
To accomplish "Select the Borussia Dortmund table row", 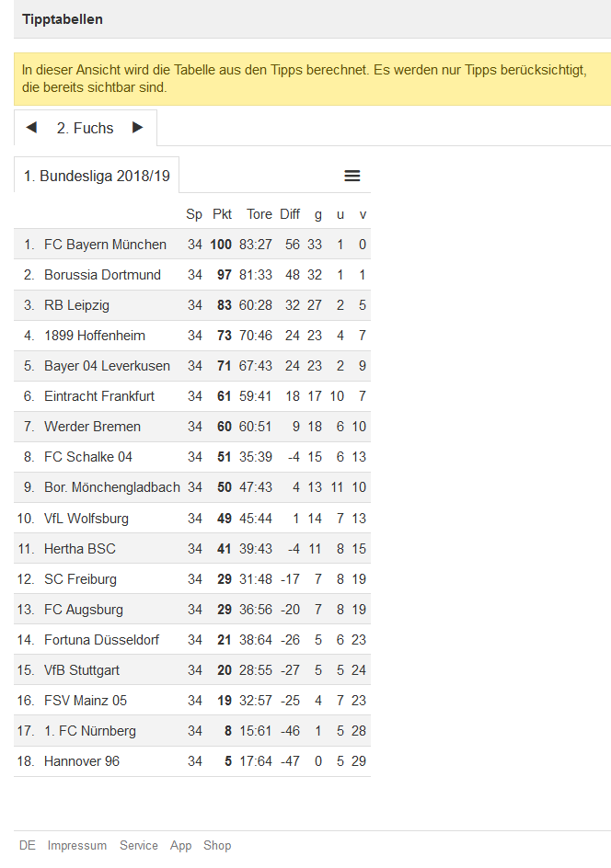I will pos(102,275).
